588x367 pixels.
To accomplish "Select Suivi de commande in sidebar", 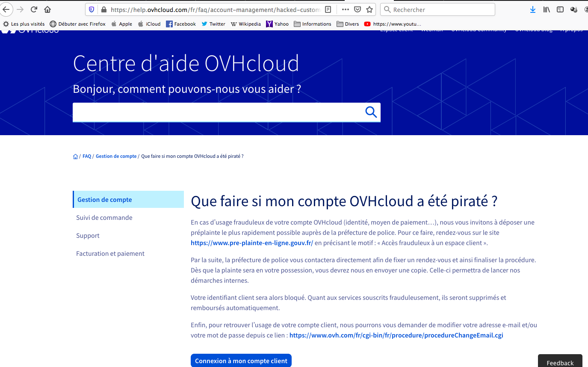I will pos(104,217).
